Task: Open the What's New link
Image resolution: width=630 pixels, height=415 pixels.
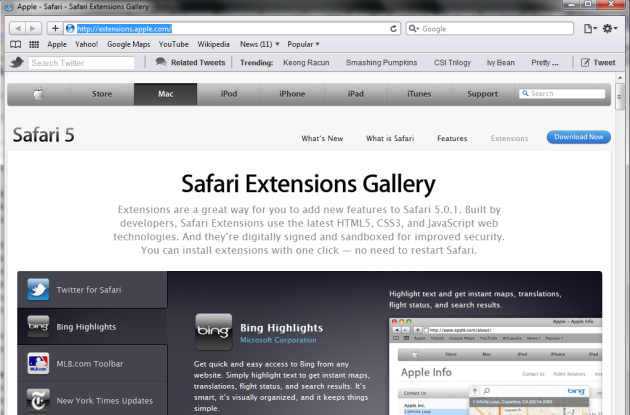Action: point(322,139)
